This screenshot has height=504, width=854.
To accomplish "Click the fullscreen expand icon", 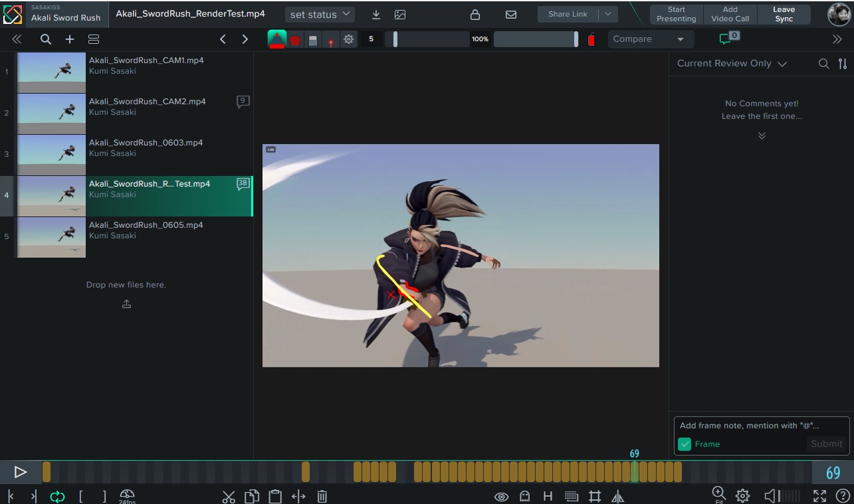I will [820, 496].
